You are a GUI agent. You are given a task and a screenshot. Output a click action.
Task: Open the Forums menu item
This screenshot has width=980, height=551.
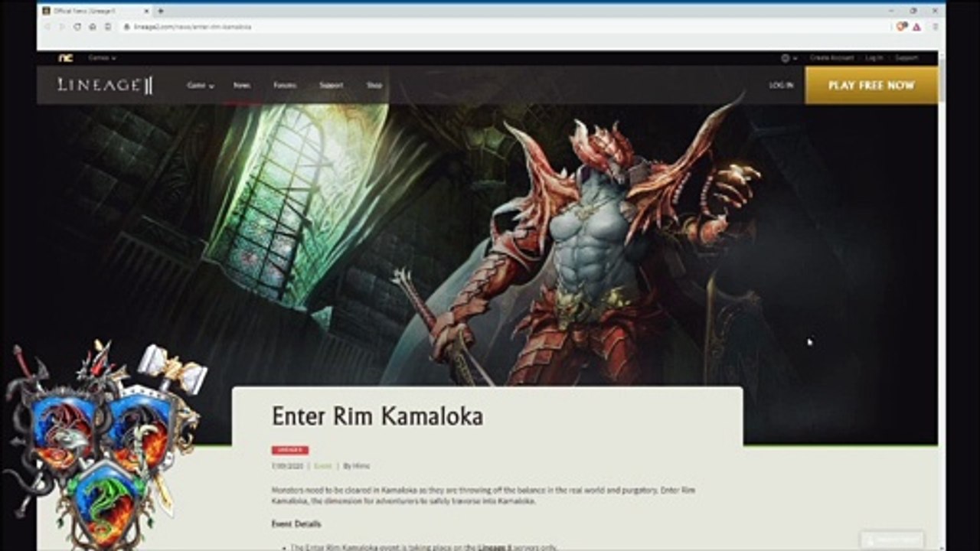[285, 85]
